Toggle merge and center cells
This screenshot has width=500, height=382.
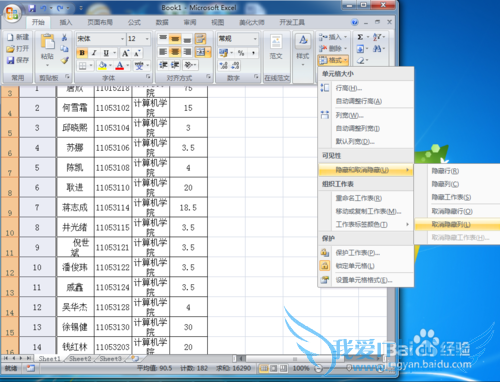[x=200, y=52]
